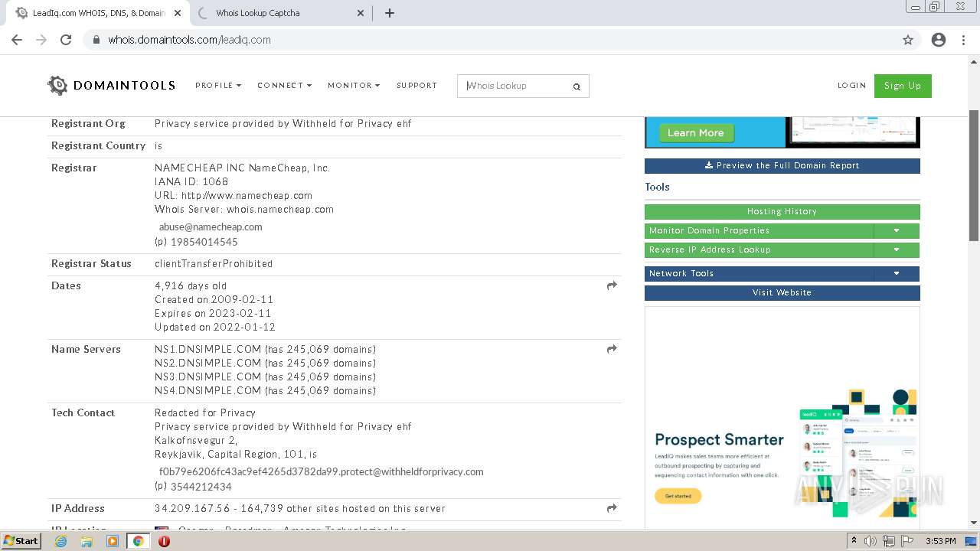This screenshot has height=551, width=980.
Task: Click the LOGIN link
Action: [851, 86]
